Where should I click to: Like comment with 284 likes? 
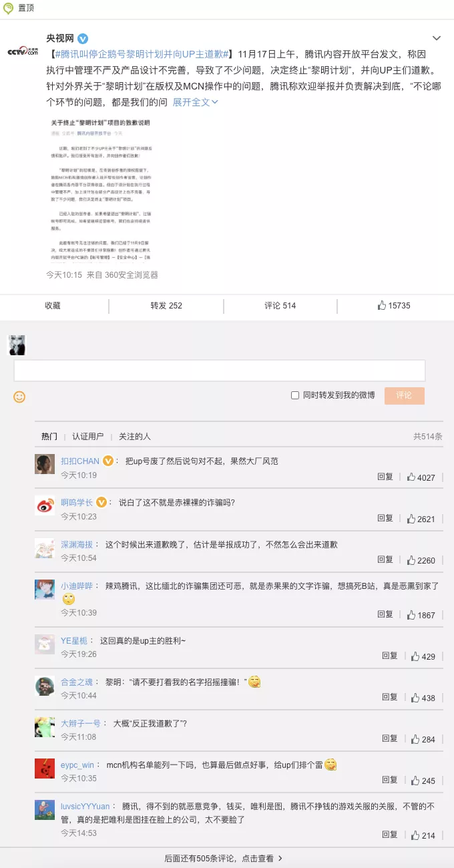[423, 739]
